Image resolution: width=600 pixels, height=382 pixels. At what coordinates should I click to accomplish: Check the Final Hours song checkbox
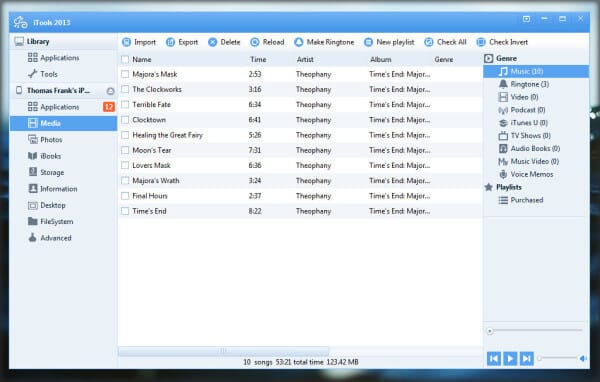pyautogui.click(x=125, y=196)
